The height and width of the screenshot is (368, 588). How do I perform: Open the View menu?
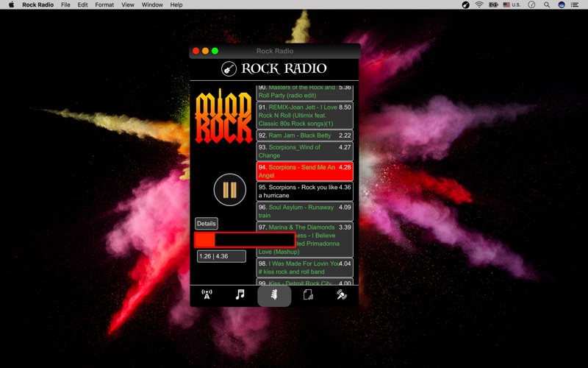click(x=128, y=5)
